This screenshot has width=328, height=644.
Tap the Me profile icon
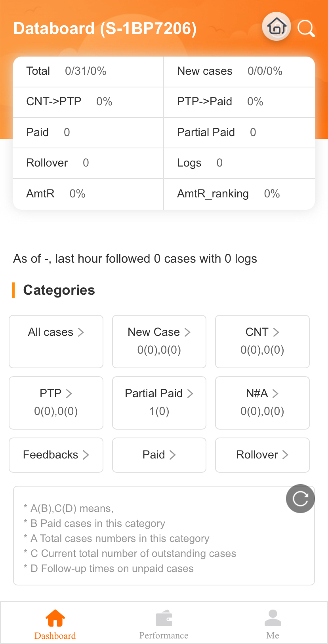pos(273,618)
